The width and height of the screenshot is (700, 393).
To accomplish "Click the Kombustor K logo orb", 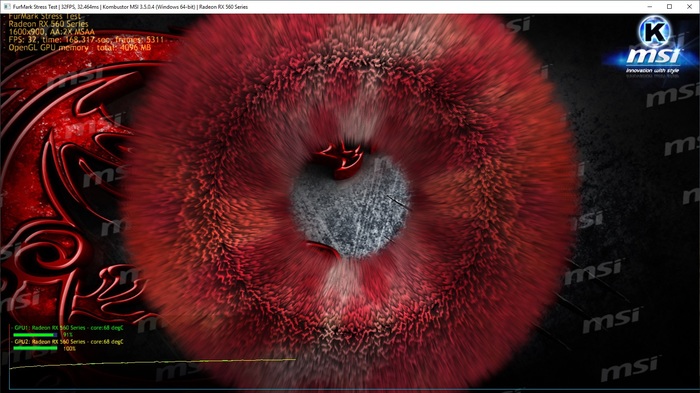I will 654,31.
